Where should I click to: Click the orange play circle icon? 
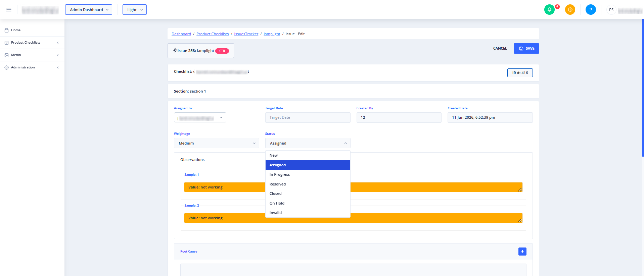click(570, 10)
